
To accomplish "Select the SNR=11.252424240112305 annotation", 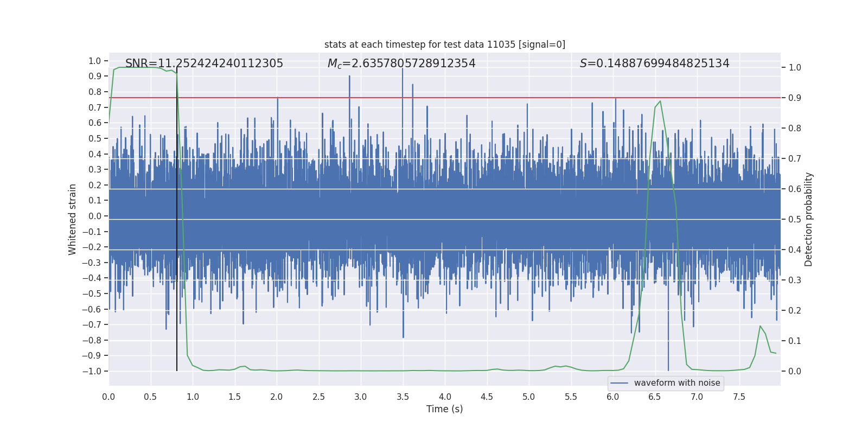I will [204, 63].
